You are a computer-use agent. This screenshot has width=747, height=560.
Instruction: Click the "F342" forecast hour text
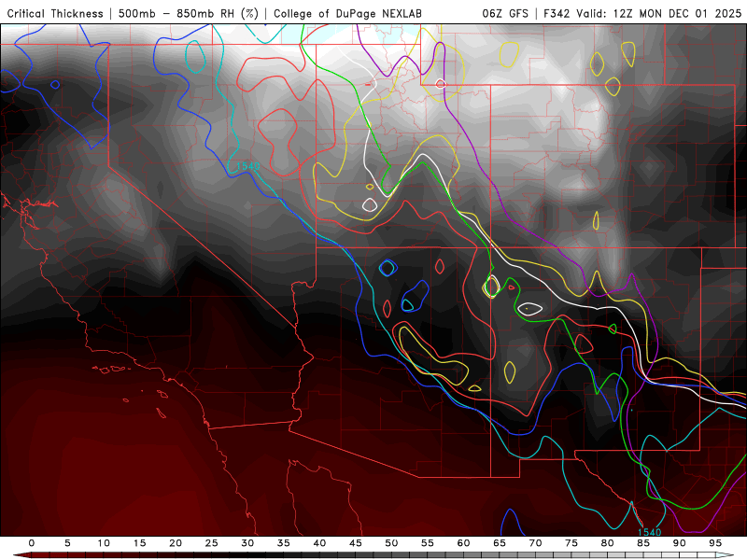[x=557, y=14]
